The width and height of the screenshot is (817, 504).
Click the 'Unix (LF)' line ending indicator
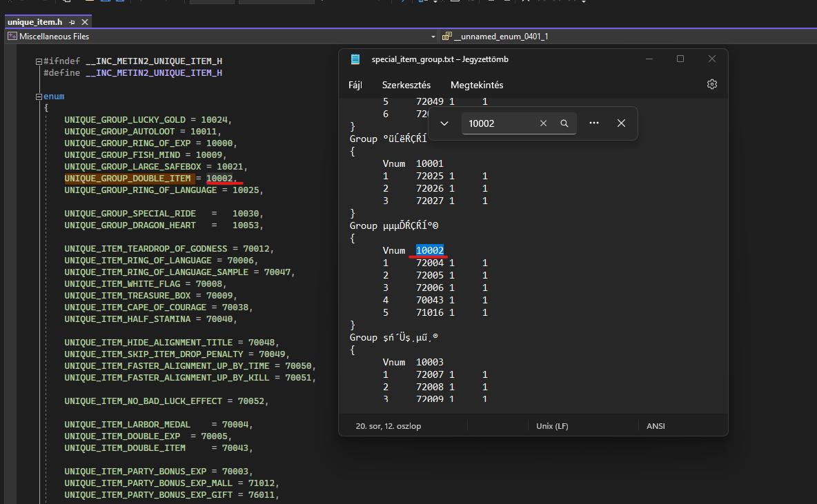point(552,426)
